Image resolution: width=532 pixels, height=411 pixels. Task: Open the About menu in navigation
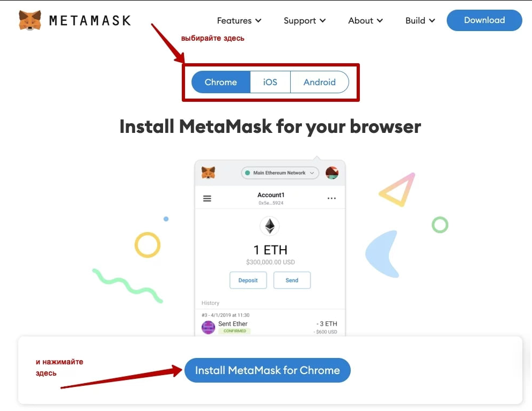coord(365,21)
